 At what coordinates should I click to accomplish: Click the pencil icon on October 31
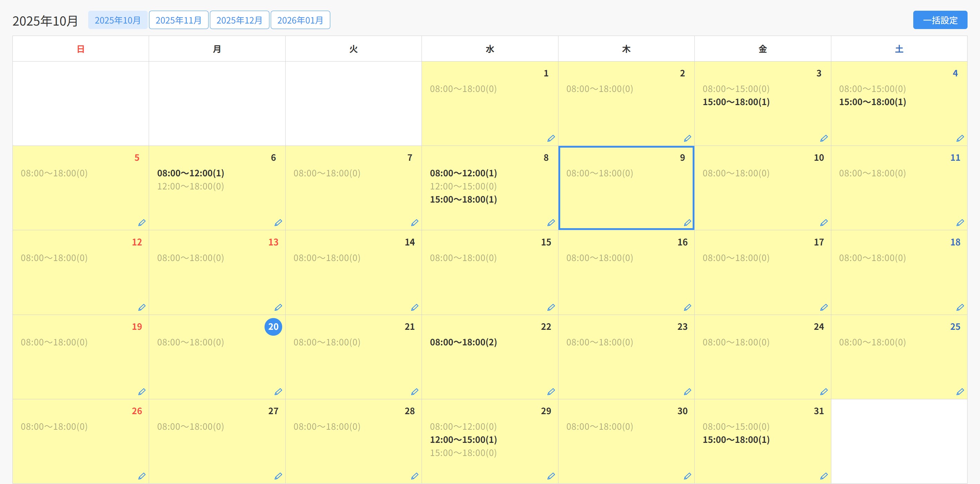tap(824, 476)
